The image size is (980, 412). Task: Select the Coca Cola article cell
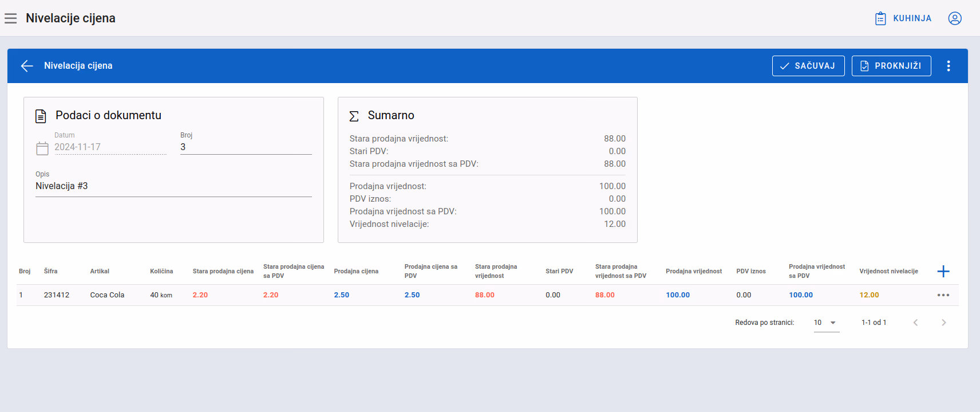click(107, 295)
